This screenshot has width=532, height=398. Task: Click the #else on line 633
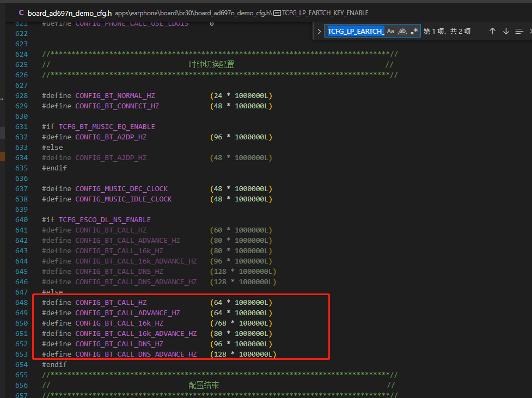[52, 148]
